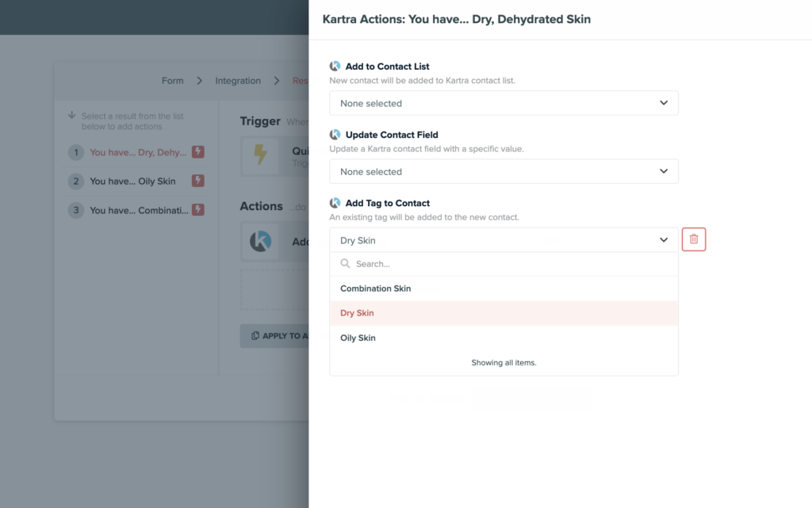Screen dimensions: 812x508
Task: Click chevron after Integration breadcrumb
Action: point(277,81)
